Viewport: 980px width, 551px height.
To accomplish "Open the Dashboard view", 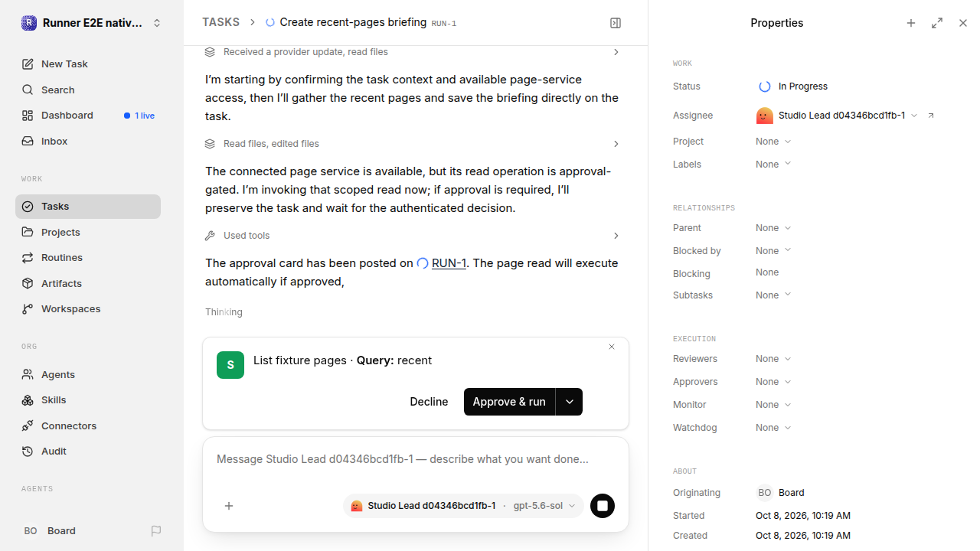I will point(88,116).
